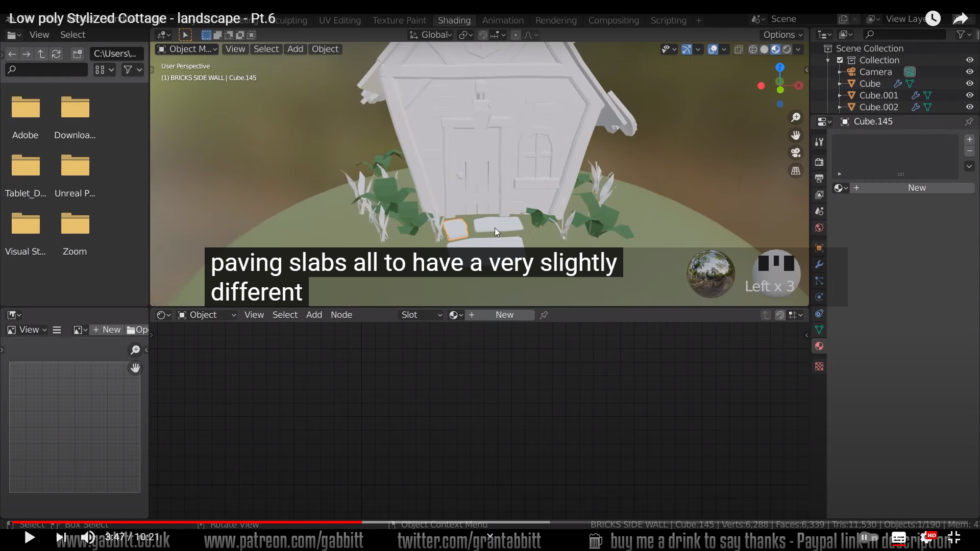This screenshot has height=551, width=980.
Task: Toggle visibility of Cube.002
Action: [969, 107]
